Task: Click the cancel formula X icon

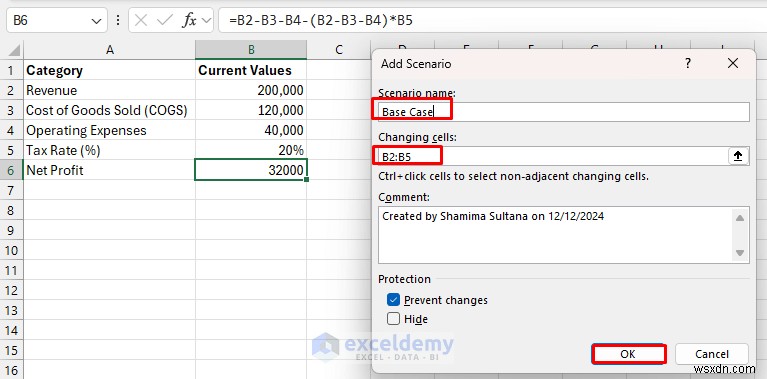Action: coord(141,21)
